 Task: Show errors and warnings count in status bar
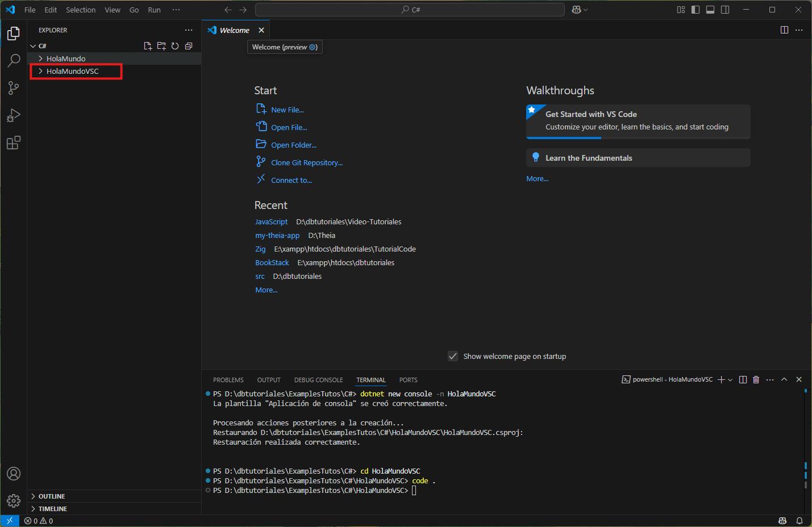[39, 521]
